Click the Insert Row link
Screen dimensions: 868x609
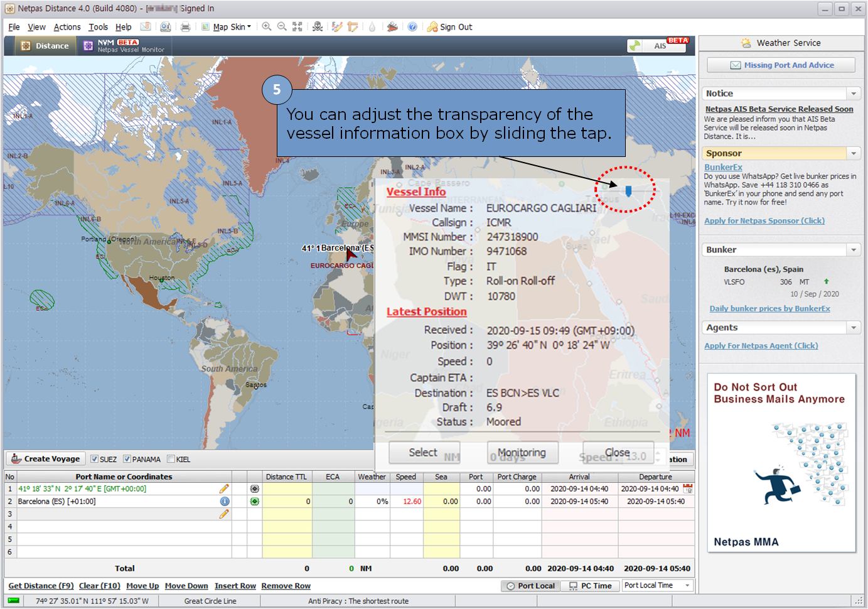235,586
